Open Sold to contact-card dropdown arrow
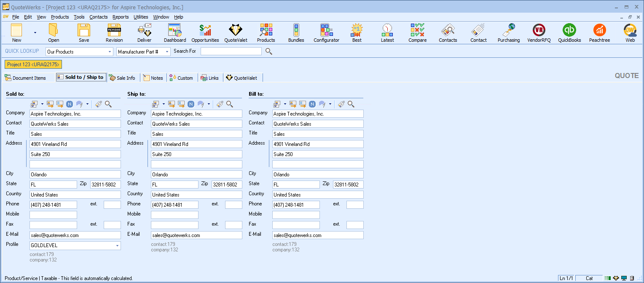 [x=42, y=104]
